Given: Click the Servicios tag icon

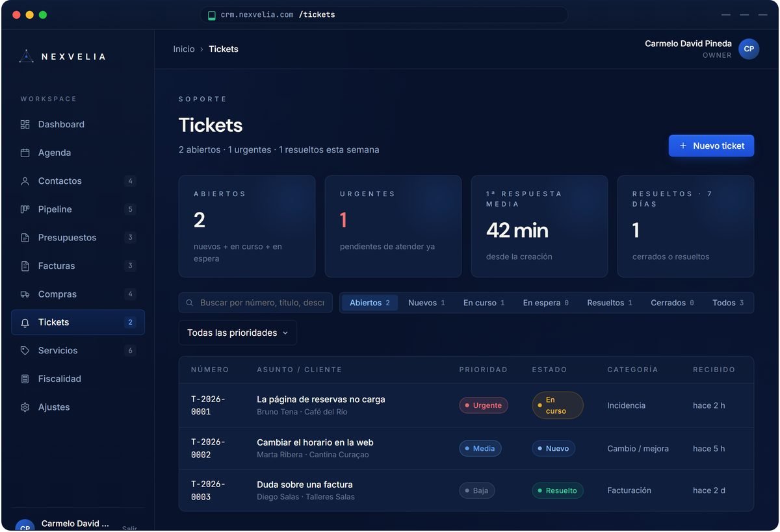Looking at the screenshot, I should (25, 351).
